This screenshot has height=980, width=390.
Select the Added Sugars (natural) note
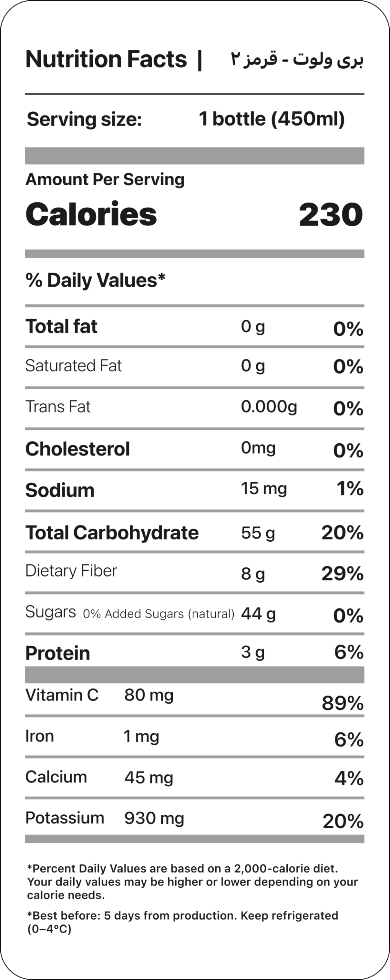pyautogui.click(x=159, y=614)
